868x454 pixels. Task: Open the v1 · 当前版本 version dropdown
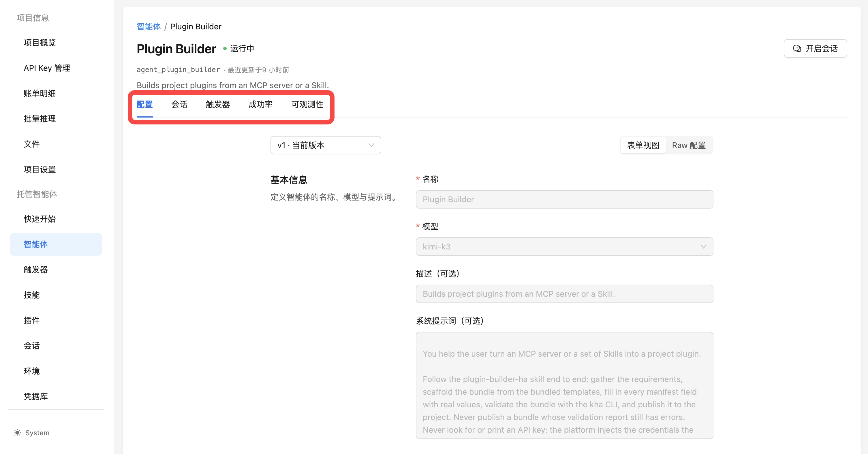coord(326,145)
